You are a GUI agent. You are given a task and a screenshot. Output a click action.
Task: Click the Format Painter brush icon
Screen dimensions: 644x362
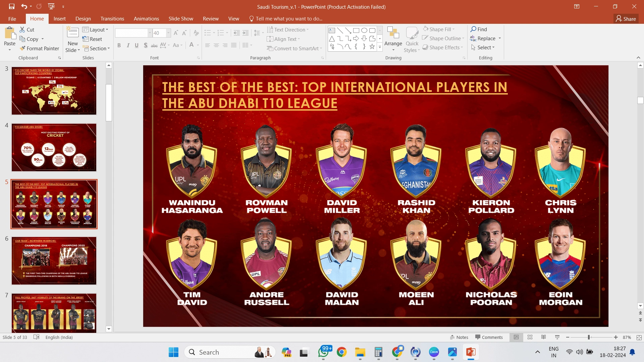(x=22, y=48)
